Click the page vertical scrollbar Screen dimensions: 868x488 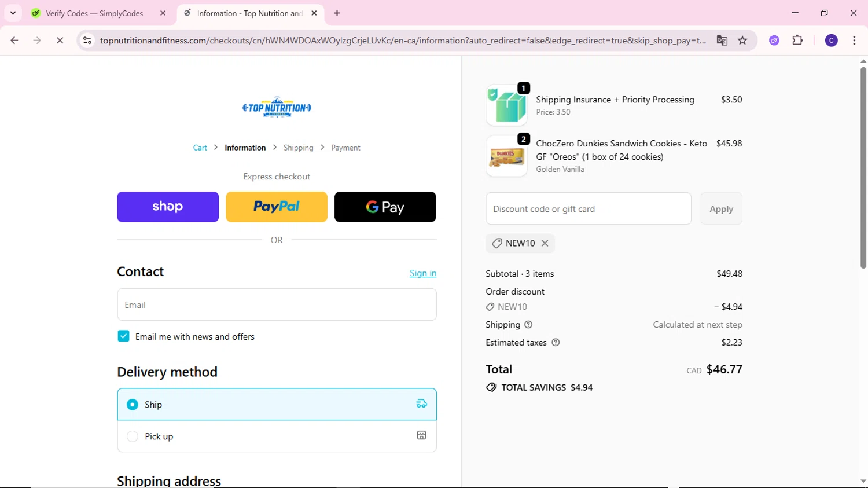pos(863,168)
